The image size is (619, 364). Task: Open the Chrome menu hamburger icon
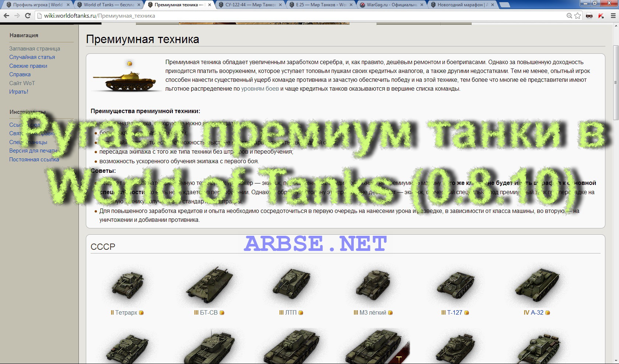[613, 15]
